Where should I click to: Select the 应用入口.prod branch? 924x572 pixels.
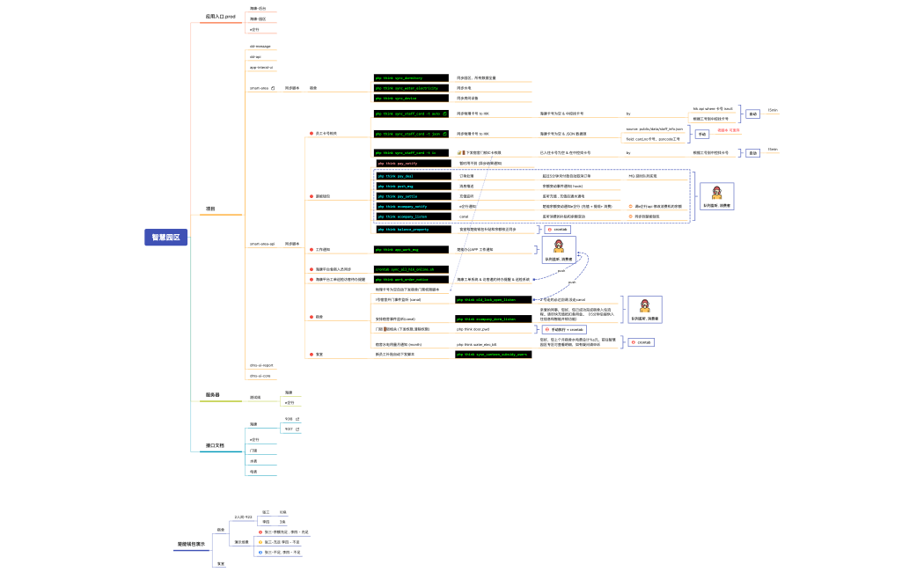point(220,17)
